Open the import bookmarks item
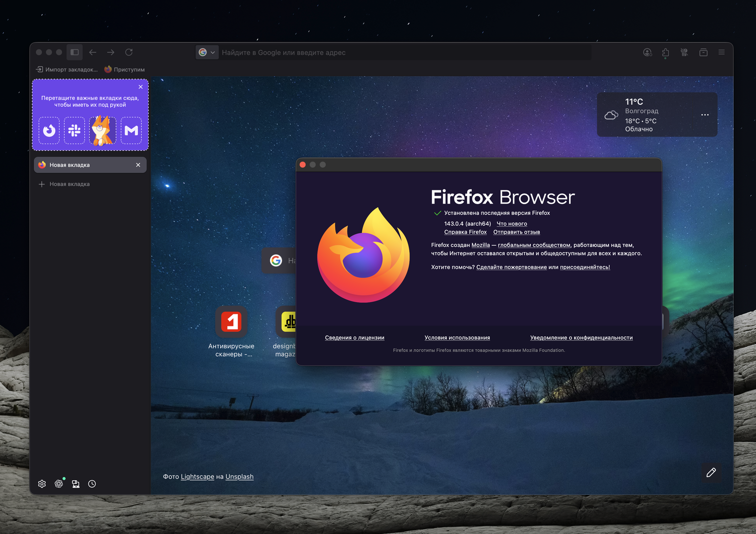 [x=67, y=70]
